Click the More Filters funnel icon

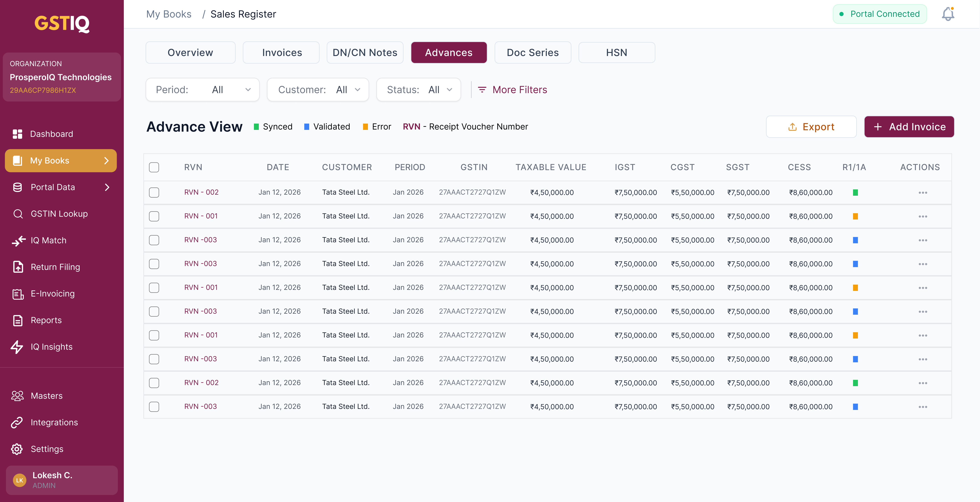point(482,89)
